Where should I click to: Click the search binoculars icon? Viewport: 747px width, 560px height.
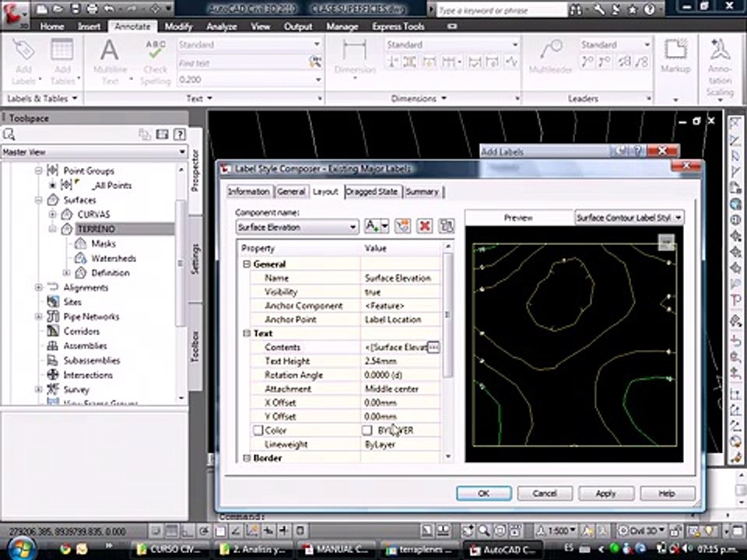[576, 9]
